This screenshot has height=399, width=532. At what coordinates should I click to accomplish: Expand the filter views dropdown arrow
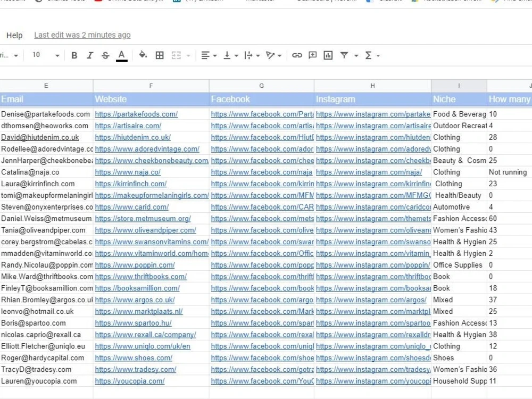[356, 56]
